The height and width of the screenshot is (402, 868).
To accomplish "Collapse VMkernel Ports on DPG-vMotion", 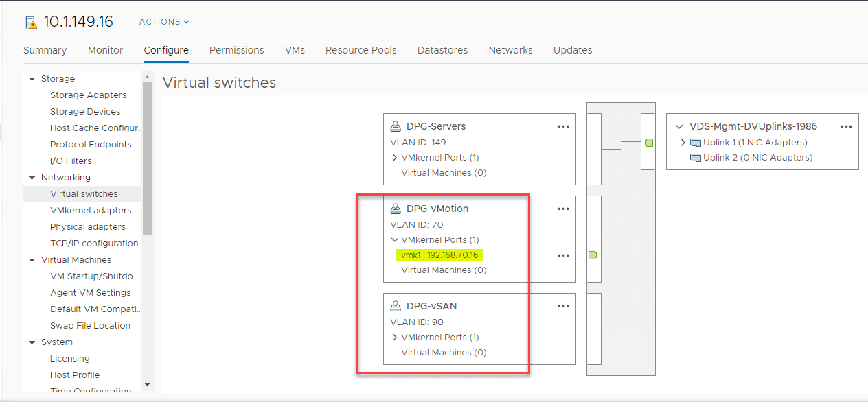I will click(x=394, y=239).
